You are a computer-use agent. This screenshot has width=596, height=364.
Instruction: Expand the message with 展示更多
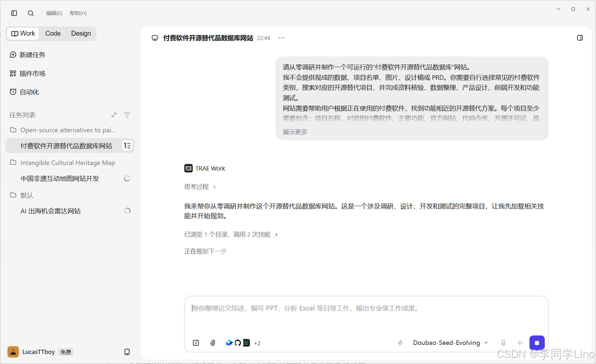click(295, 132)
